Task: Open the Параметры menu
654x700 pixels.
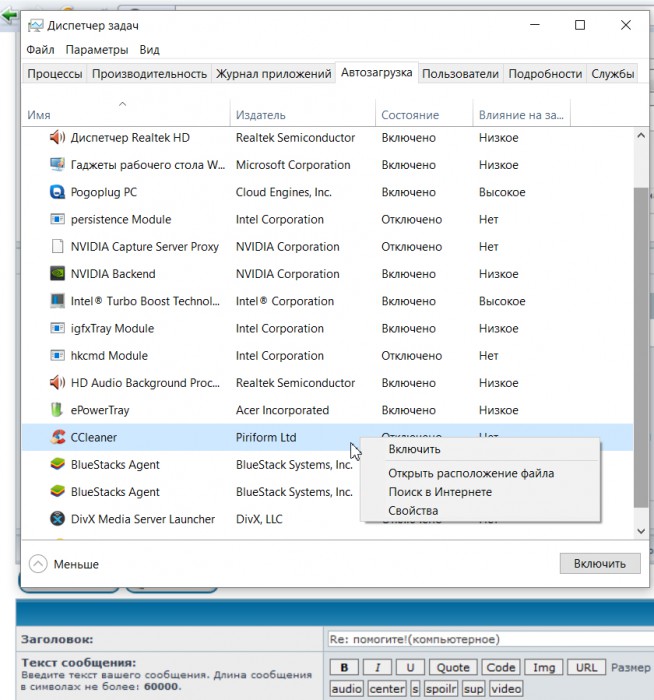Action: (97, 50)
